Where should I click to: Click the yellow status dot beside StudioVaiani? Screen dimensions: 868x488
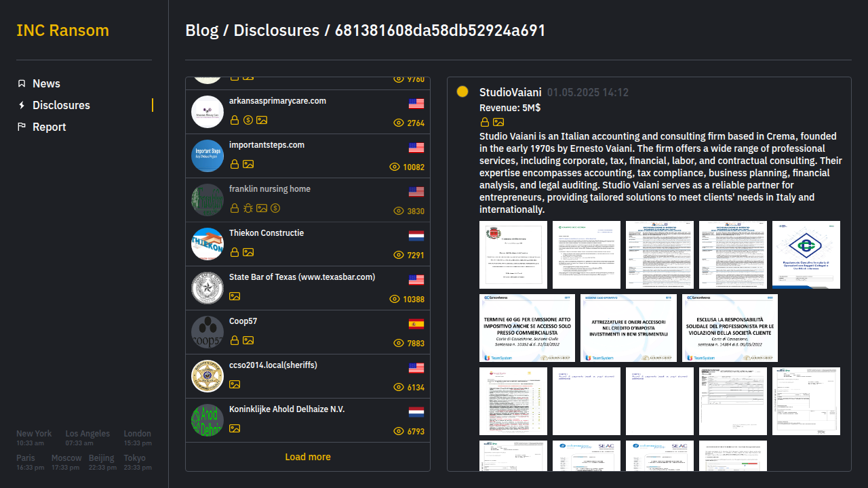(462, 91)
